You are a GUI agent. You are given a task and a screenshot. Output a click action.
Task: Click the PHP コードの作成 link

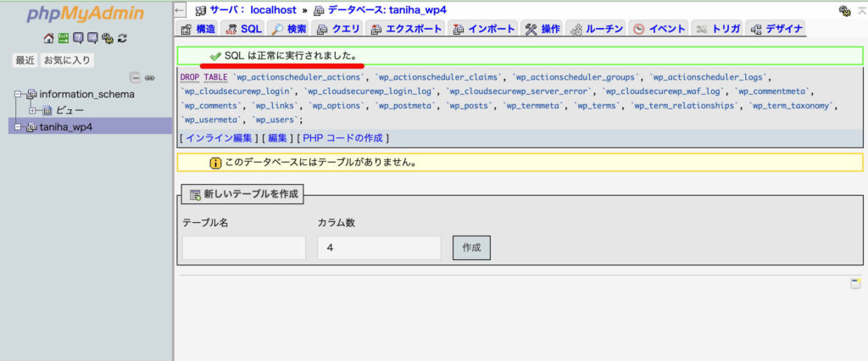point(342,138)
